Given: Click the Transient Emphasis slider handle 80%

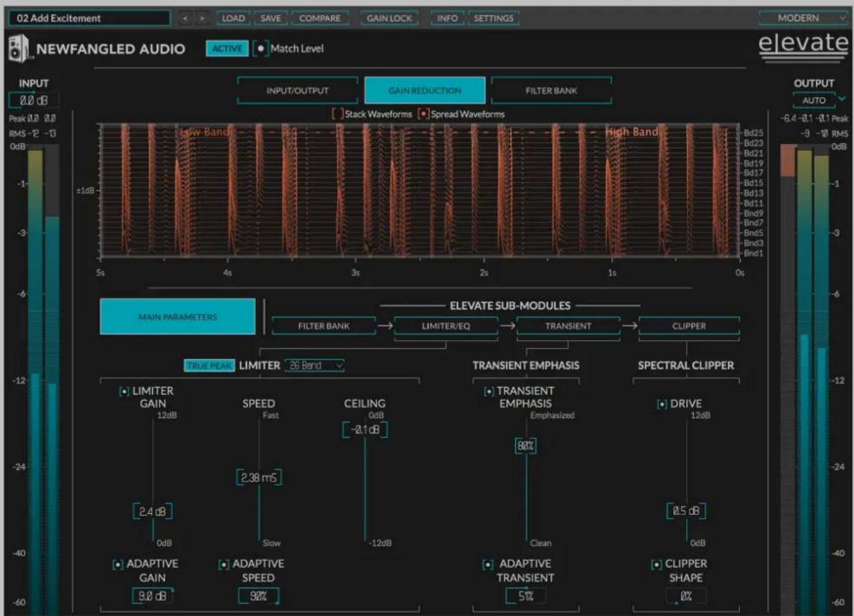Looking at the screenshot, I should coord(525,446).
